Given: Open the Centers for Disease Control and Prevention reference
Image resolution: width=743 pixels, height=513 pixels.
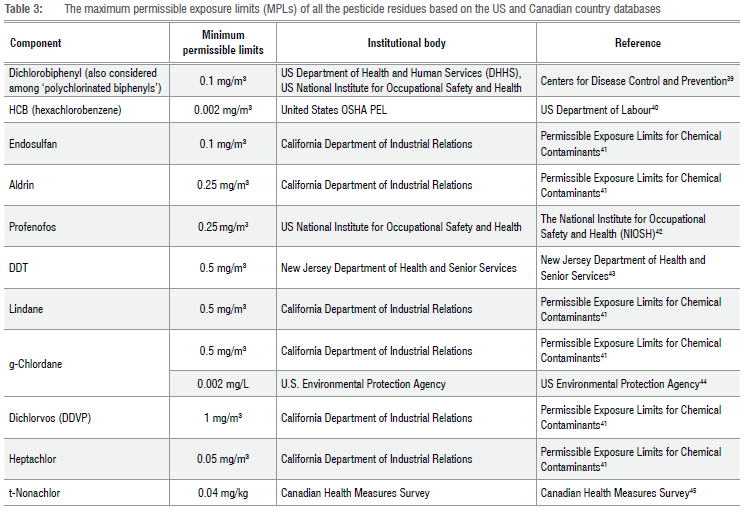Looking at the screenshot, I should [x=635, y=79].
